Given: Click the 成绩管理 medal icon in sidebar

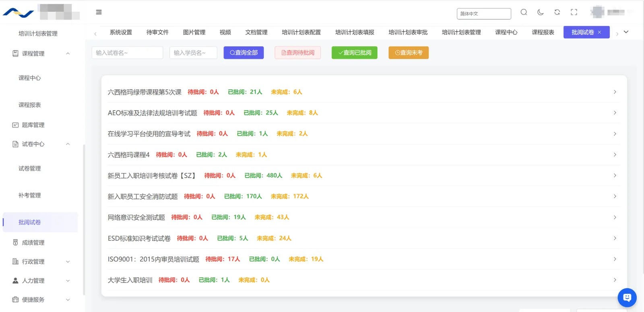Looking at the screenshot, I should pos(15,242).
